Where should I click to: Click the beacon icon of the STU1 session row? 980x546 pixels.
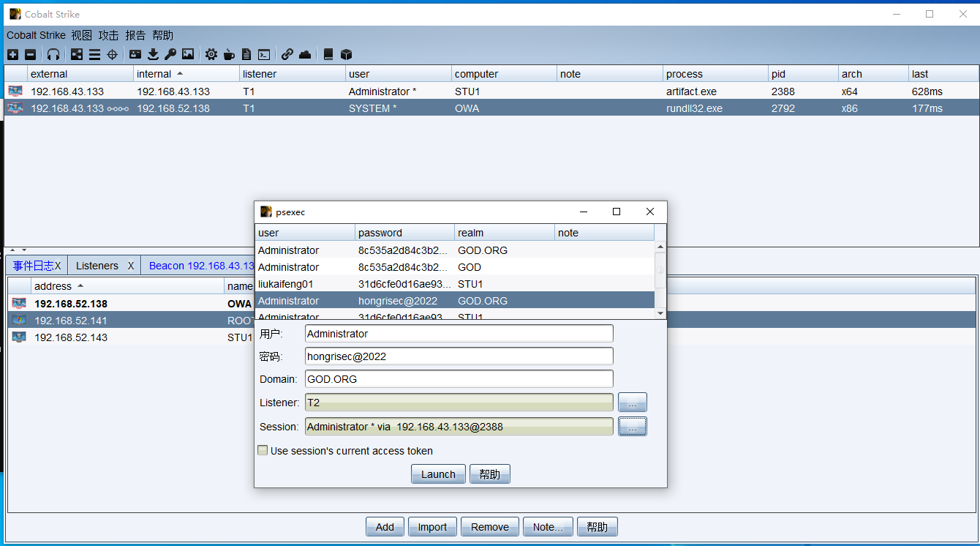coord(15,91)
